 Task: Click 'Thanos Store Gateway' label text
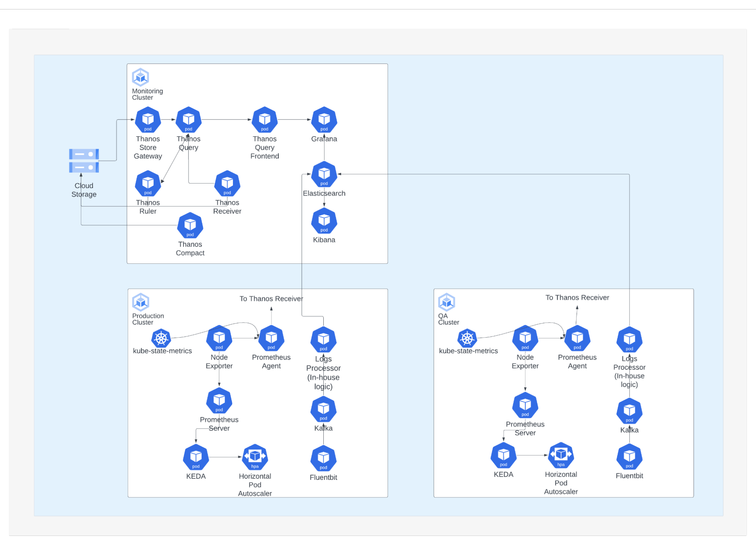pyautogui.click(x=148, y=148)
